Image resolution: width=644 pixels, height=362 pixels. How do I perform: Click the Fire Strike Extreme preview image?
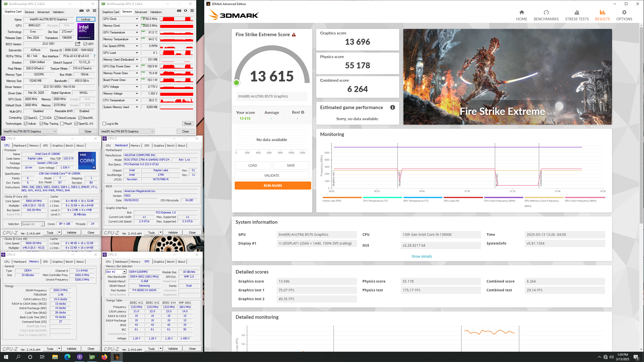pos(507,77)
